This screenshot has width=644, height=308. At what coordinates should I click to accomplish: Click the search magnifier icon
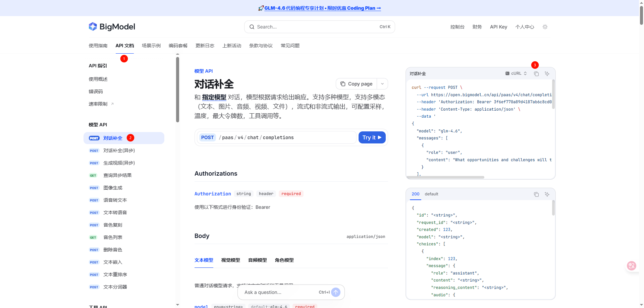point(252,27)
